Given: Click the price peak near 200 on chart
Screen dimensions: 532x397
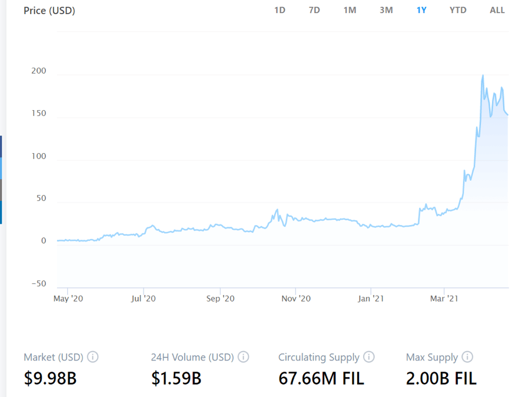Looking at the screenshot, I should [x=483, y=75].
